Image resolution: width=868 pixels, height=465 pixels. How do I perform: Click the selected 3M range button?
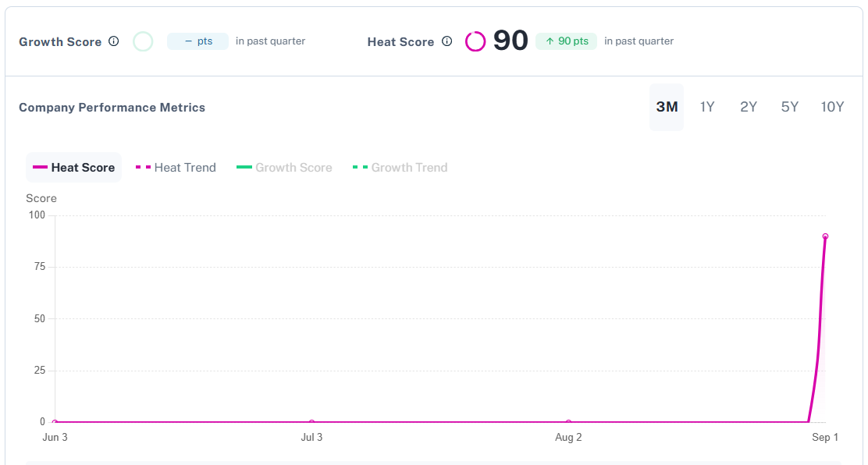(x=666, y=107)
